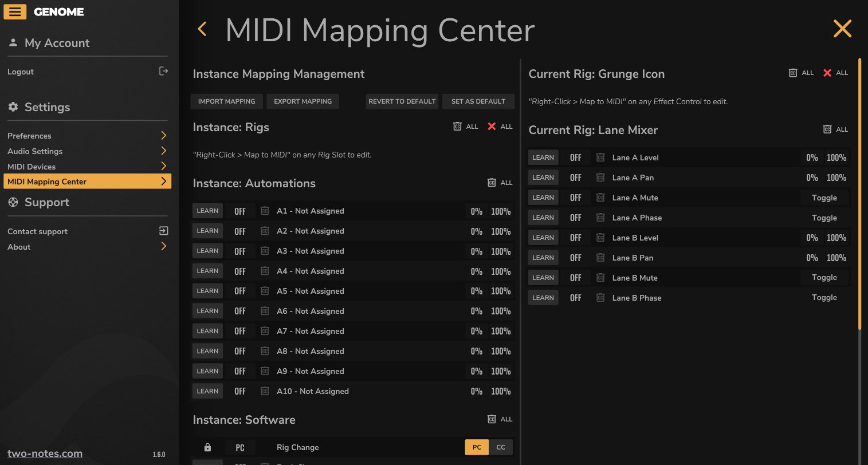Screen dimensions: 868x465
Task: Expand the Preferences settings section
Action: coord(163,136)
